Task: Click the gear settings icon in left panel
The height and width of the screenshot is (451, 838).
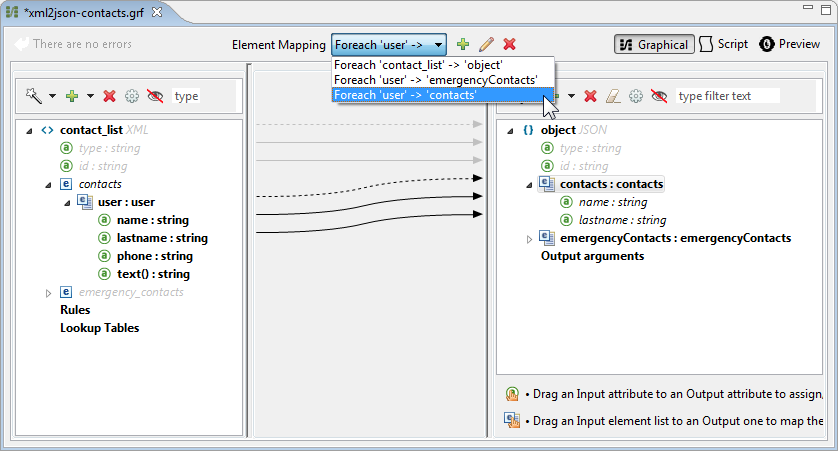Action: tap(132, 96)
